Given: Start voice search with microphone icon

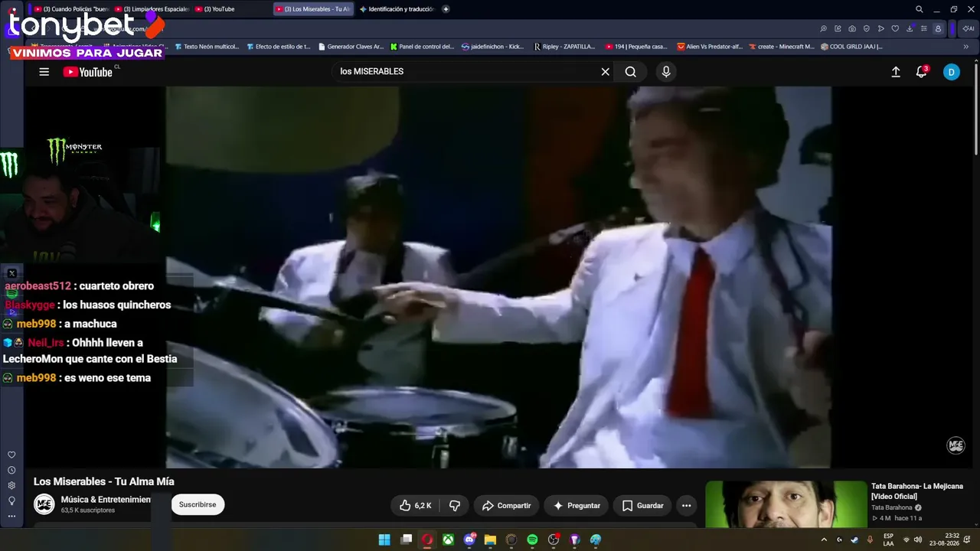Looking at the screenshot, I should (666, 72).
